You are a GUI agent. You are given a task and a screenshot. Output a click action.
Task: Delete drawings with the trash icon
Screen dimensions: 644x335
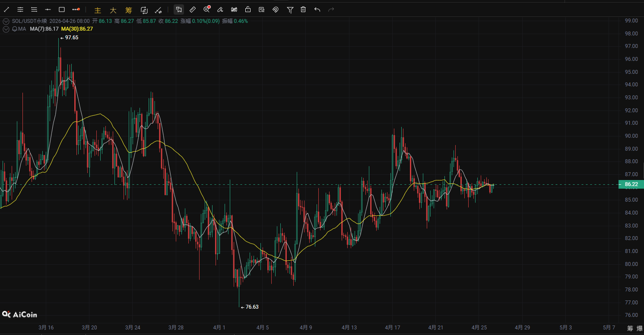click(x=303, y=9)
